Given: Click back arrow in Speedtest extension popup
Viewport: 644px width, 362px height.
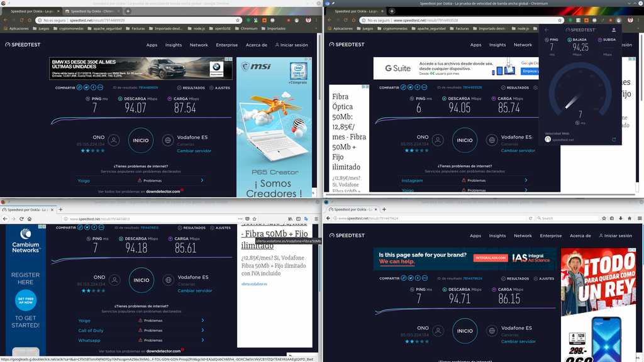Looking at the screenshot, I should [547, 30].
